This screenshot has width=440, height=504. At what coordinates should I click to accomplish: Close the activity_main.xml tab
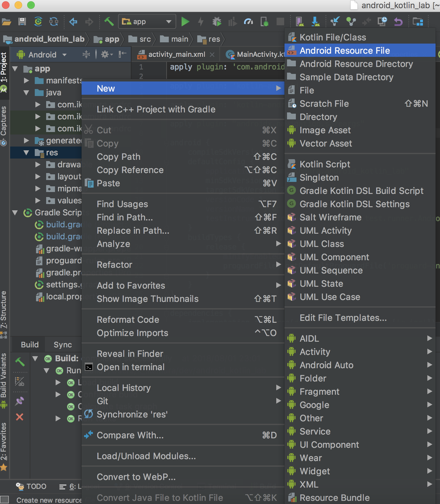click(x=212, y=55)
